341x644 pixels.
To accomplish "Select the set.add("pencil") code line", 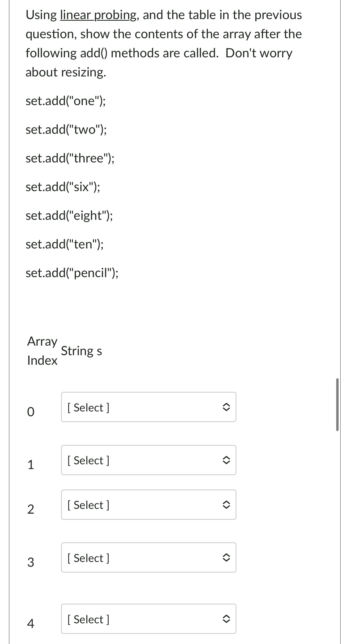I will (x=72, y=274).
